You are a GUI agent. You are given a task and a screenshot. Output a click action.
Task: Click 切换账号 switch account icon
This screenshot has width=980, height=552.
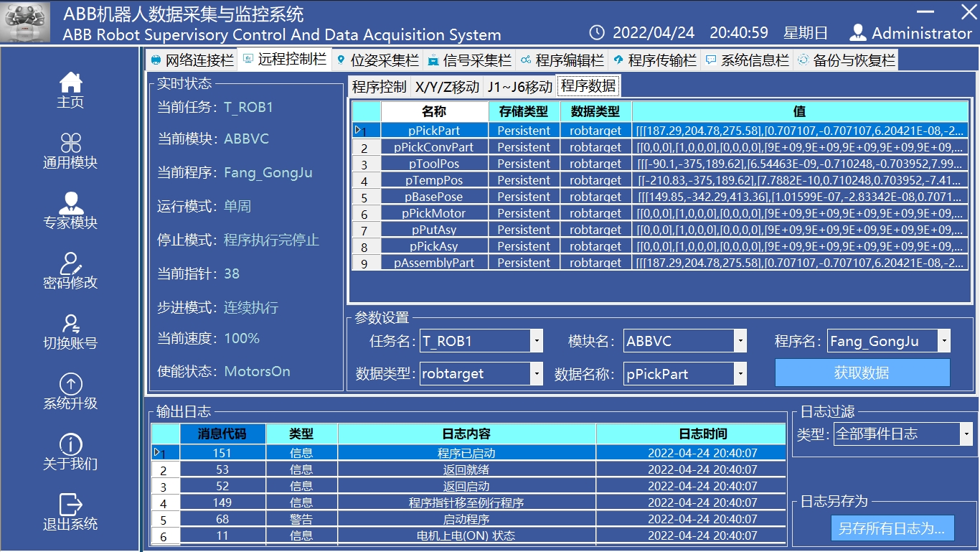(x=70, y=323)
